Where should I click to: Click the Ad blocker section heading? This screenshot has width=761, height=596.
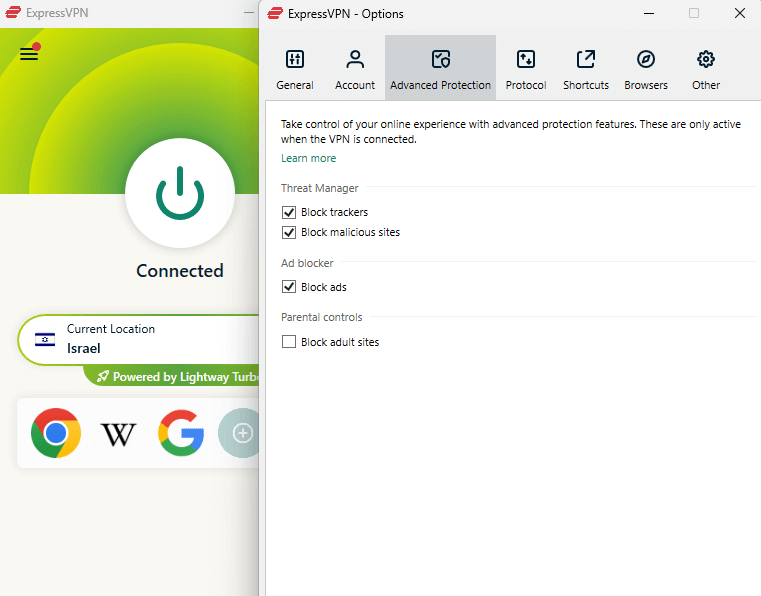click(307, 263)
